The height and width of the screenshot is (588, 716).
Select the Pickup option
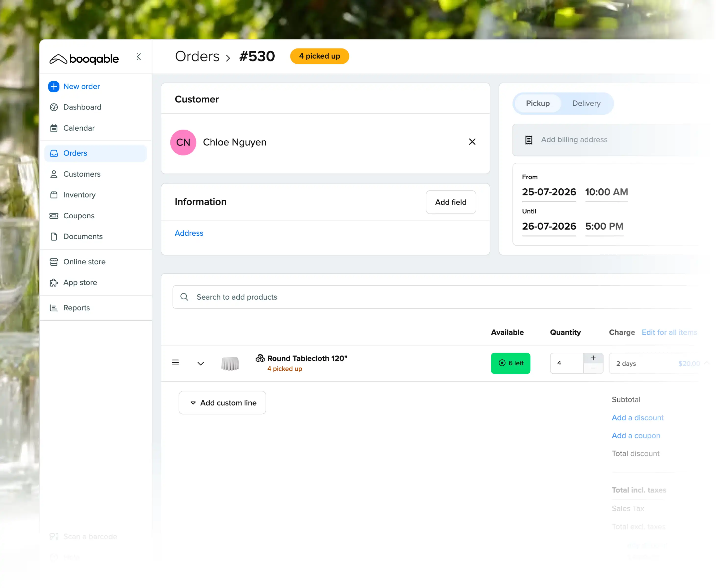[538, 103]
